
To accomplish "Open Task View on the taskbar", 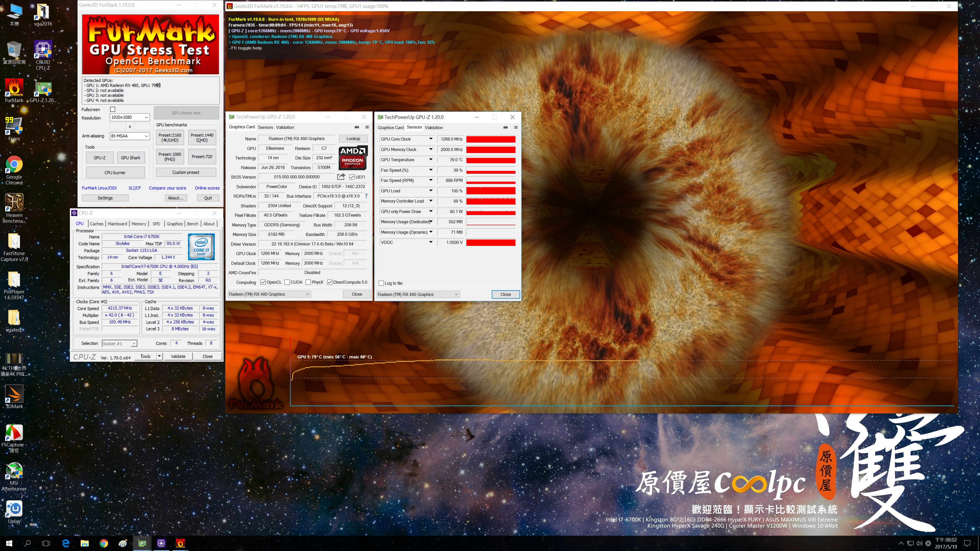I will [46, 543].
